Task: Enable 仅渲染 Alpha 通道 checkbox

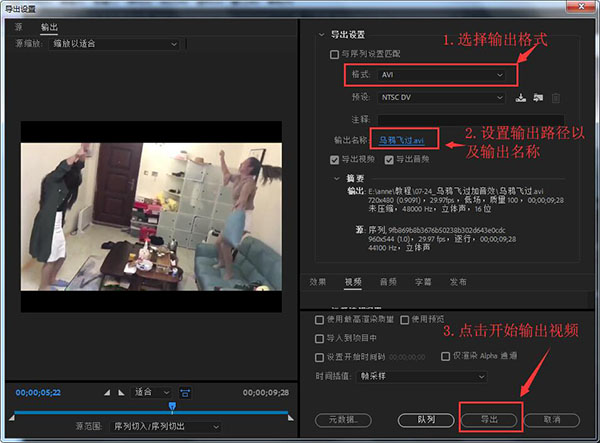Action: point(445,356)
